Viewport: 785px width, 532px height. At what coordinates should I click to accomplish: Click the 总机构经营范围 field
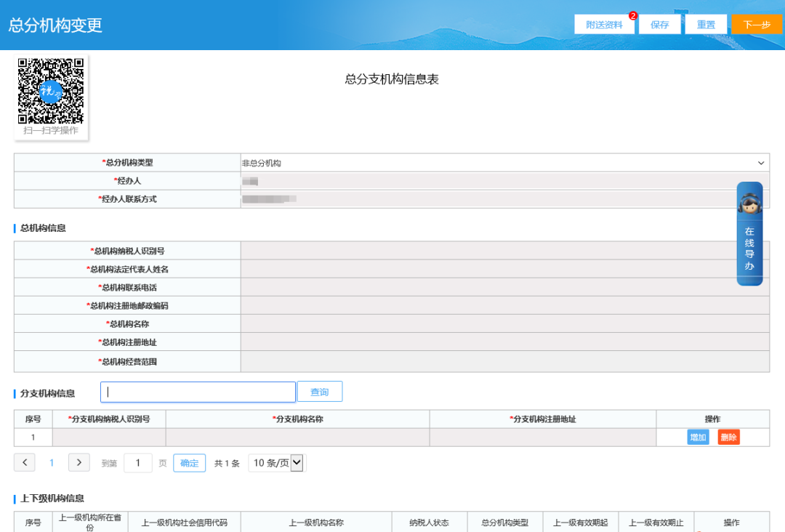[x=504, y=362]
